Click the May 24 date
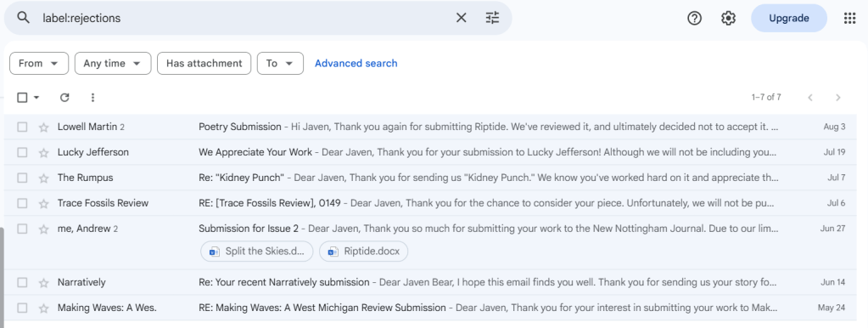The width and height of the screenshot is (868, 328). [832, 308]
